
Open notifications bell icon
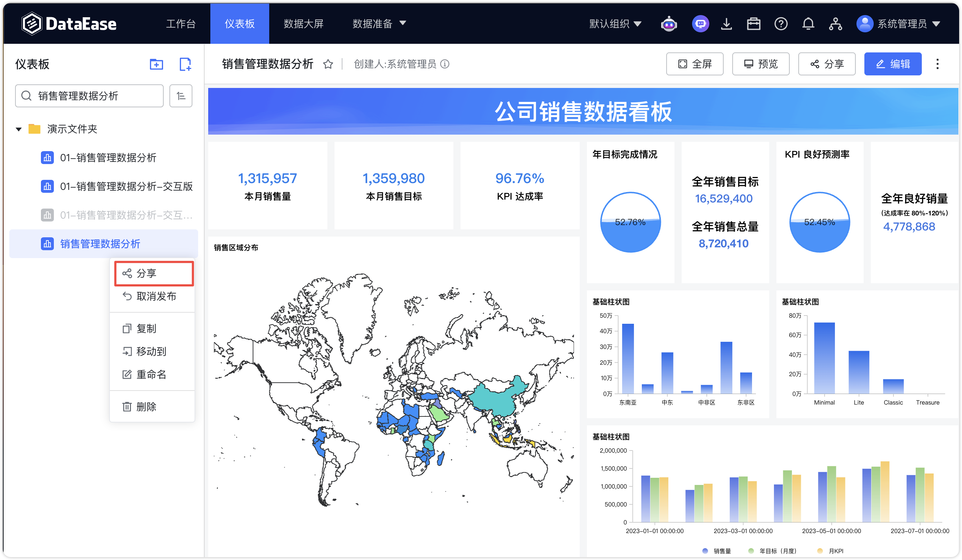[808, 24]
